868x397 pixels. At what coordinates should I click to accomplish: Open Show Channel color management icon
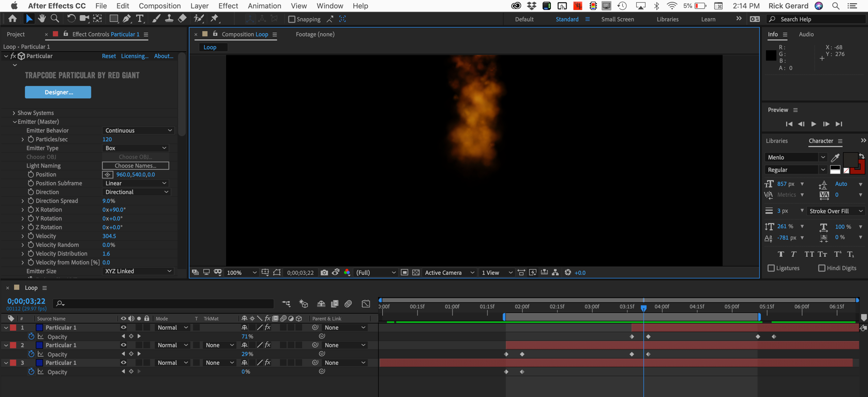347,273
